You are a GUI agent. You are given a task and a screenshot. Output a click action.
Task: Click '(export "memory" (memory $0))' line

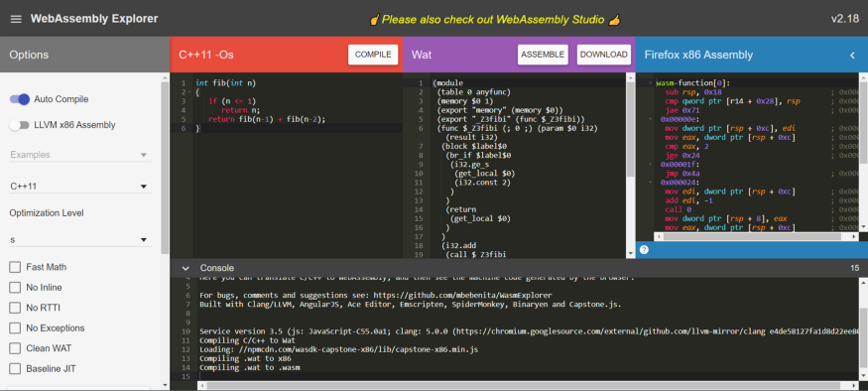(500, 110)
